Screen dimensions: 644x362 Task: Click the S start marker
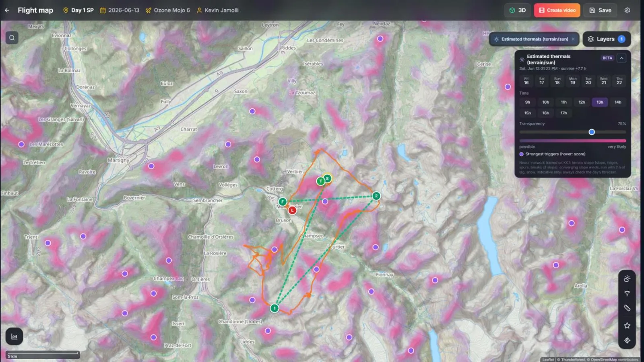[328, 178]
